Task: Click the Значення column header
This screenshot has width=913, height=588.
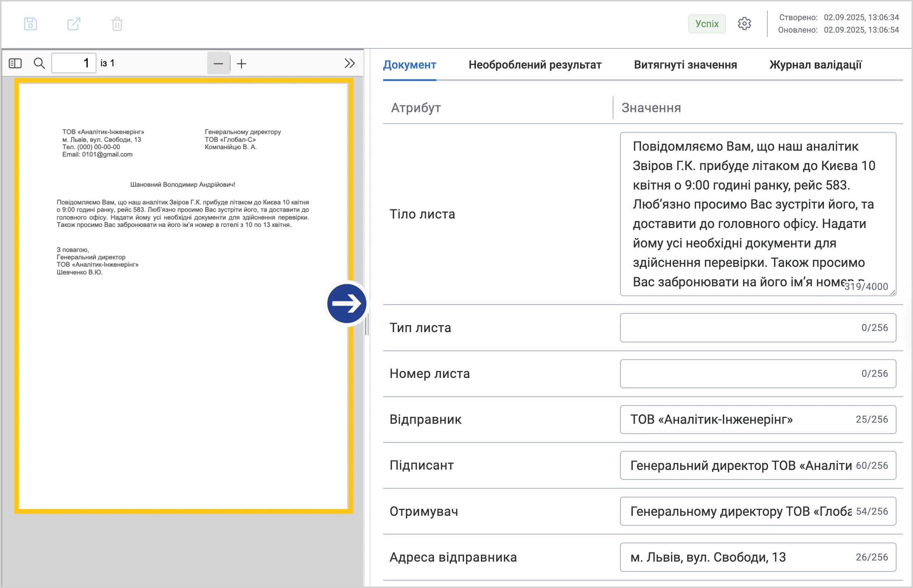Action: coord(651,108)
